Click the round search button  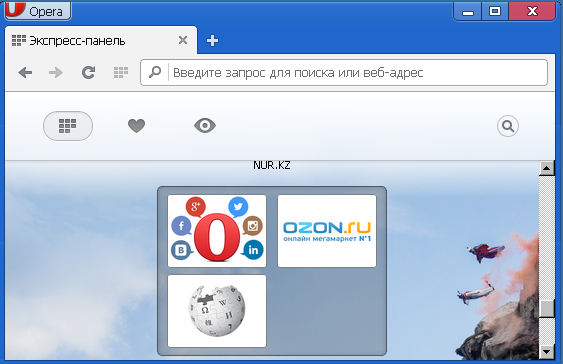click(x=508, y=126)
